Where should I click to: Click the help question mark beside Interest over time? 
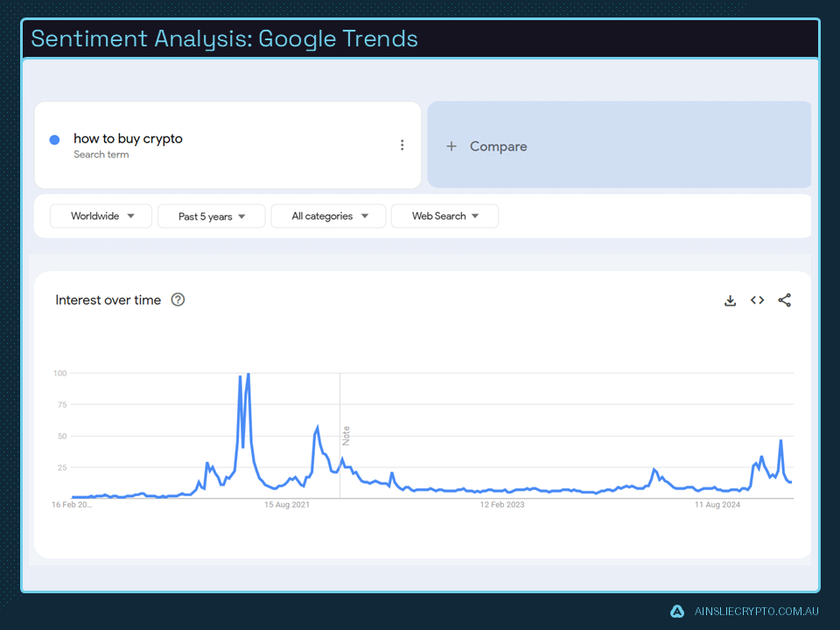tap(178, 300)
